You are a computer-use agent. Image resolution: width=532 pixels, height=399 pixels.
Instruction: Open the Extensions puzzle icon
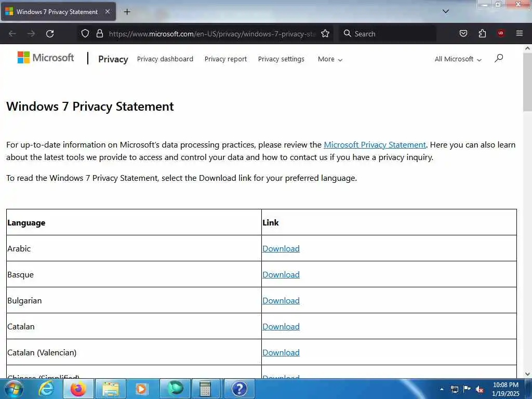(x=482, y=33)
